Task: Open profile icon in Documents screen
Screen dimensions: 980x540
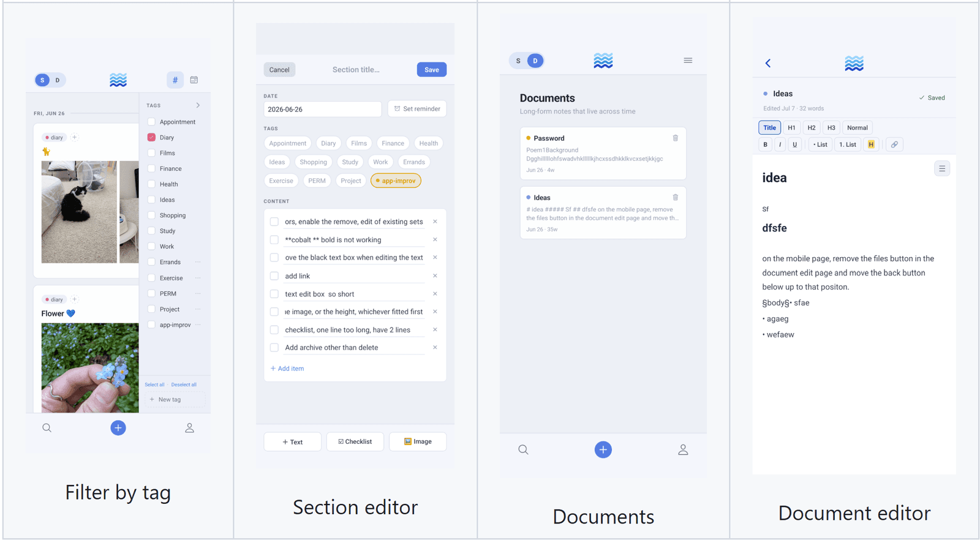Action: [x=683, y=449]
